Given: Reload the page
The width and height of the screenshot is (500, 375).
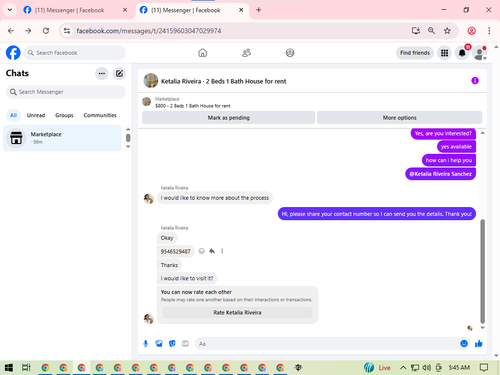Looking at the screenshot, I should click(46, 31).
